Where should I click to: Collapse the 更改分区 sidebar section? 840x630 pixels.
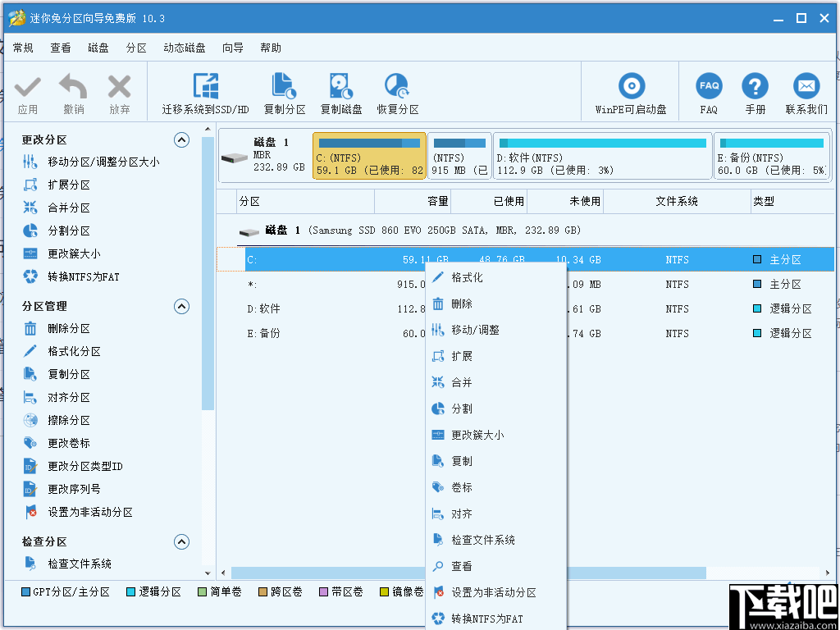click(x=181, y=139)
